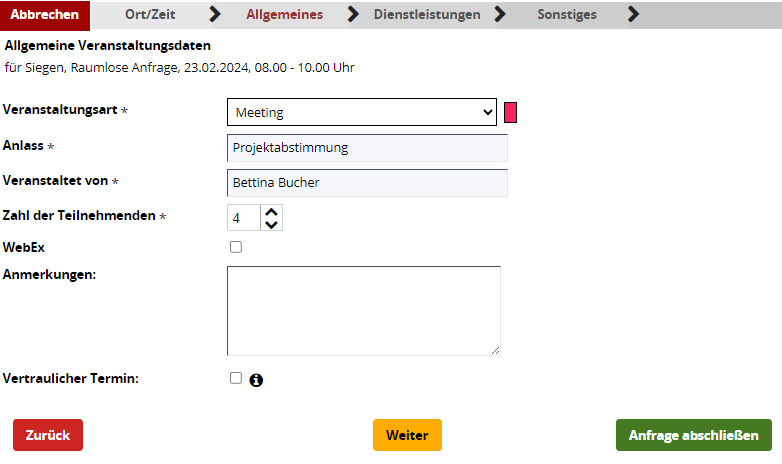This screenshot has height=464, width=782.
Task: Switch to the Dienstleistungen step
Action: click(x=427, y=15)
